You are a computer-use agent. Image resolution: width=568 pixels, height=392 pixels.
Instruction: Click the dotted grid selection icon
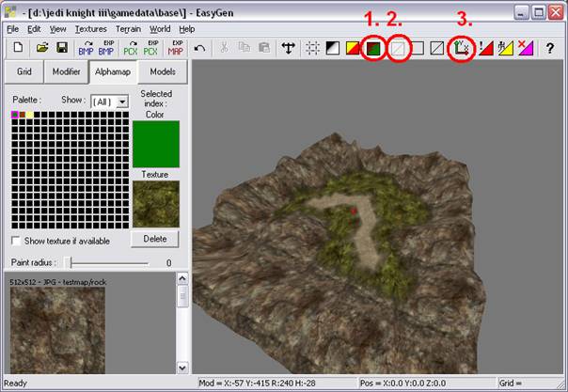point(312,48)
